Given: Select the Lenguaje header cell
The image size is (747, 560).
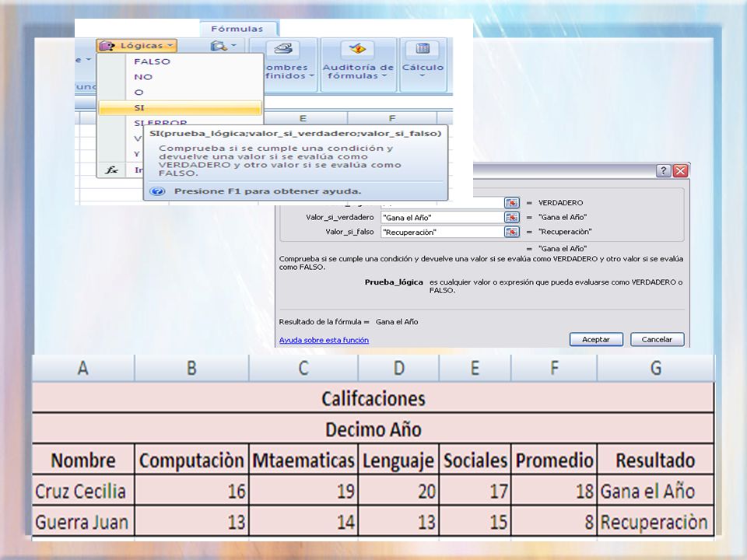Looking at the screenshot, I should (398, 460).
